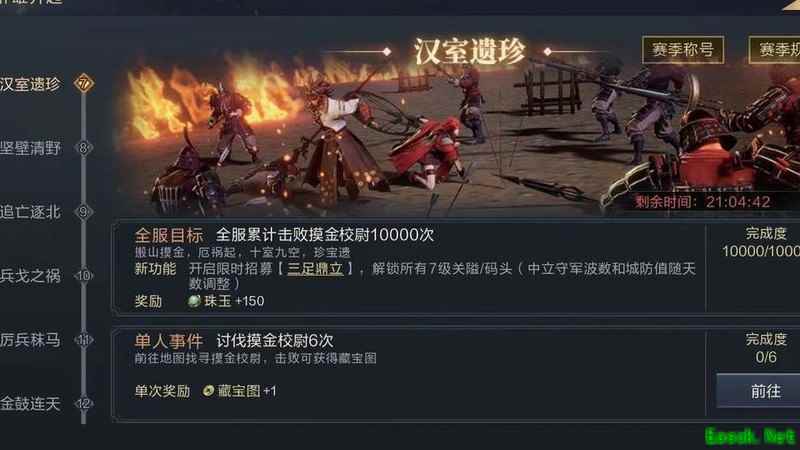Open the 汉室遗珍 chapter tab
Image resolution: width=800 pixels, height=450 pixels.
[x=30, y=84]
